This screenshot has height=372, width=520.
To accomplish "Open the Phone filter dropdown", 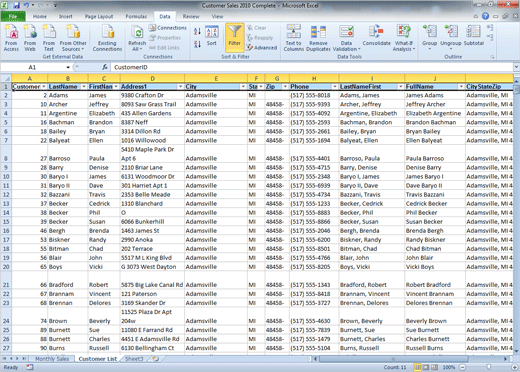I will click(x=335, y=87).
